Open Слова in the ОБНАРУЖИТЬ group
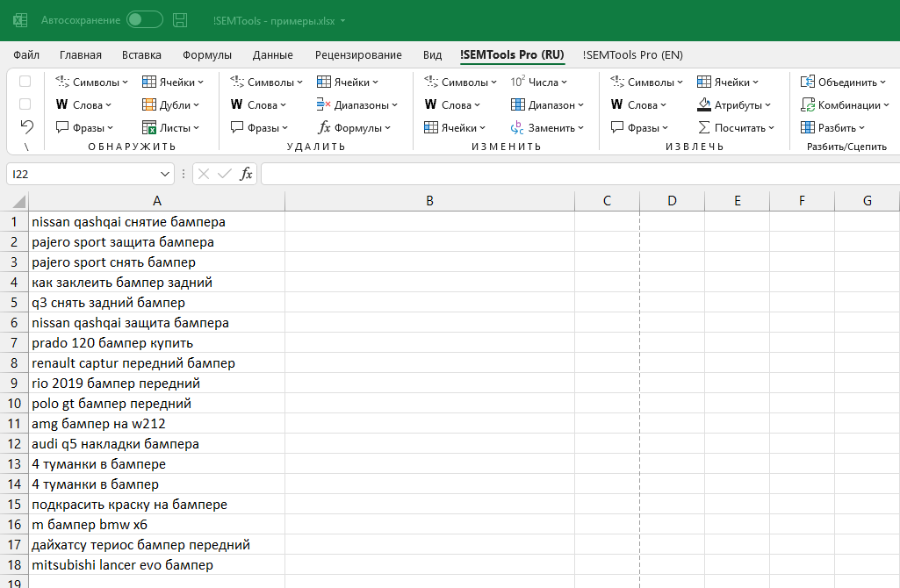The height and width of the screenshot is (588, 900). tap(83, 105)
